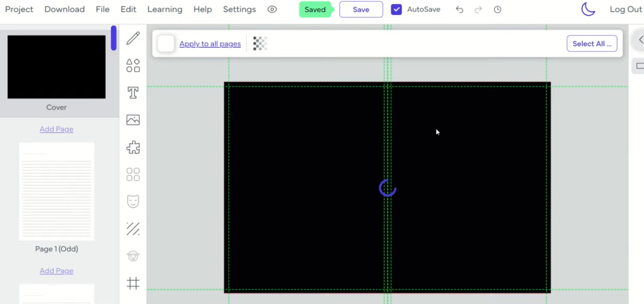Click the transparency checkerboard icon
644x304 pixels.
260,44
